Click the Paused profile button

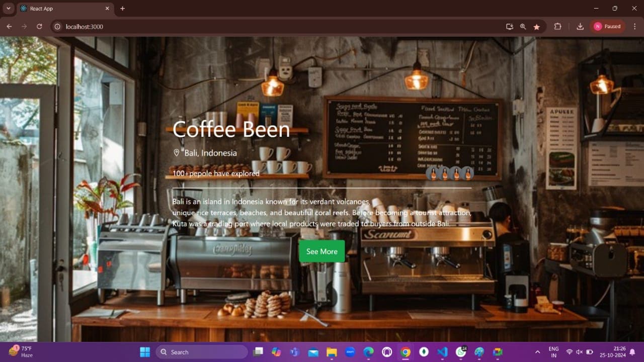click(607, 27)
